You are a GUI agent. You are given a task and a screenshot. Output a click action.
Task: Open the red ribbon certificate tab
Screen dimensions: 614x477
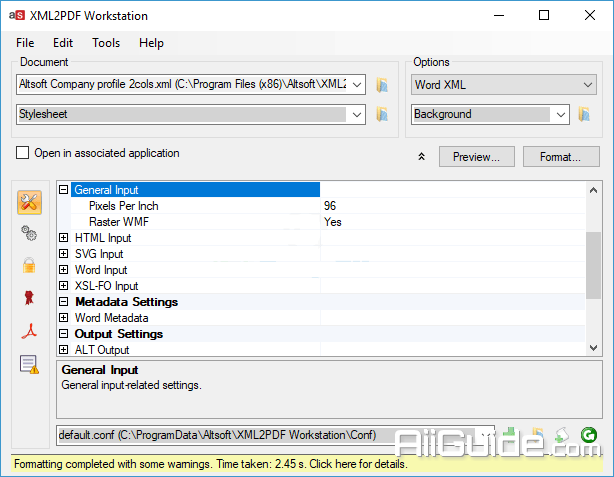click(30, 298)
